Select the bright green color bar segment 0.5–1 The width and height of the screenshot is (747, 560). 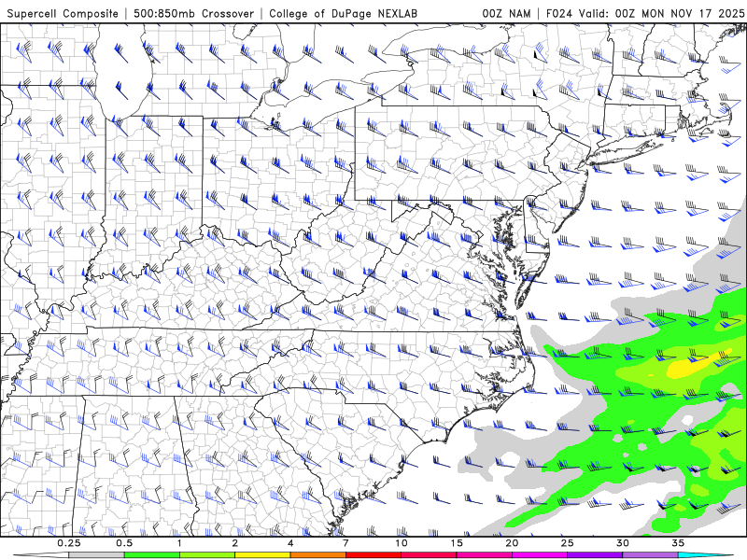click(151, 555)
